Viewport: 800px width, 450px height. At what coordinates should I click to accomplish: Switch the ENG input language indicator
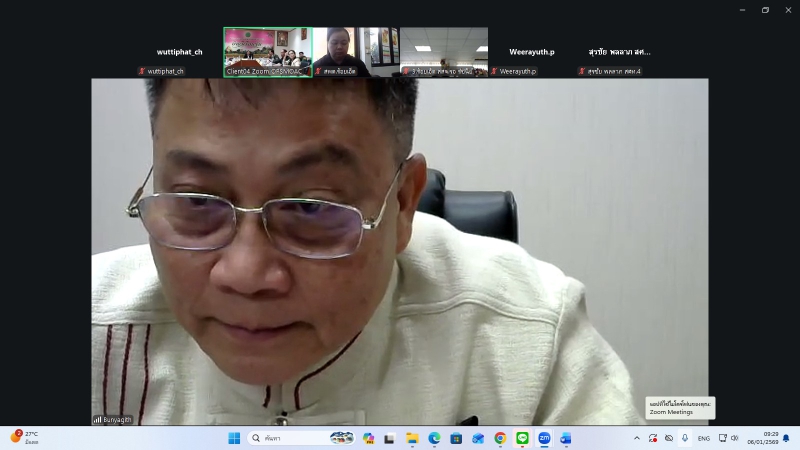[704, 438]
